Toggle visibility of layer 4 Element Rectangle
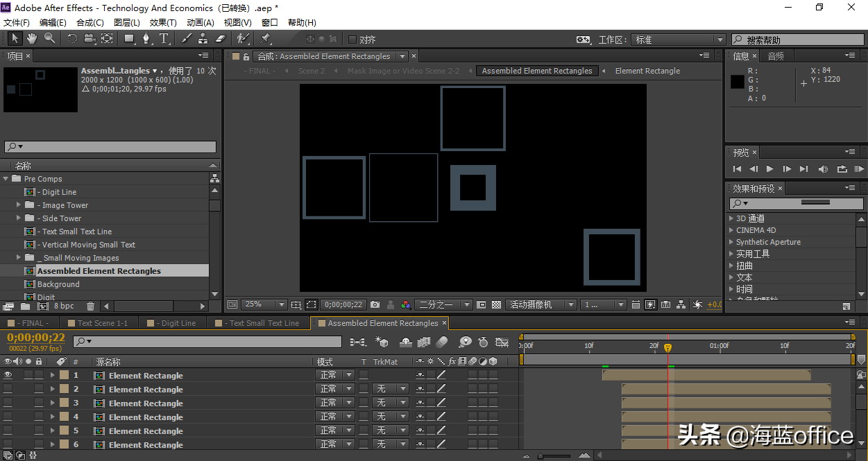Viewport: 868px width, 461px height. click(8, 417)
